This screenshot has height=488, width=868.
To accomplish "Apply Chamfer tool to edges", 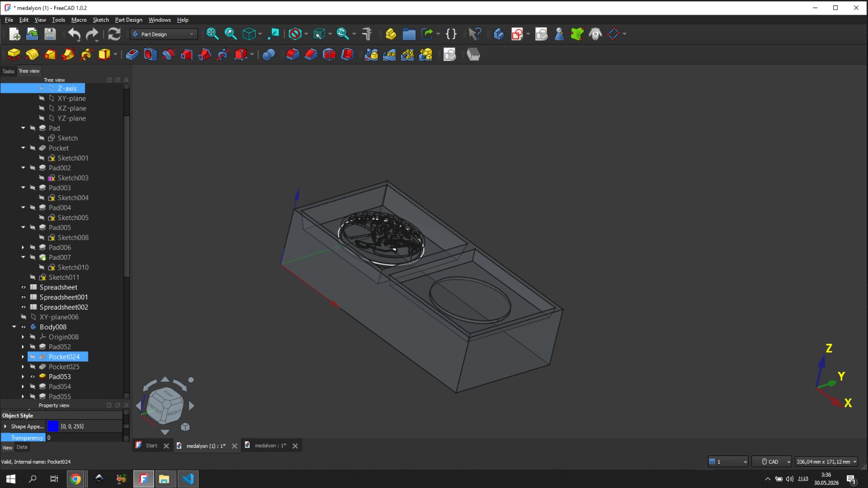I will (x=311, y=54).
